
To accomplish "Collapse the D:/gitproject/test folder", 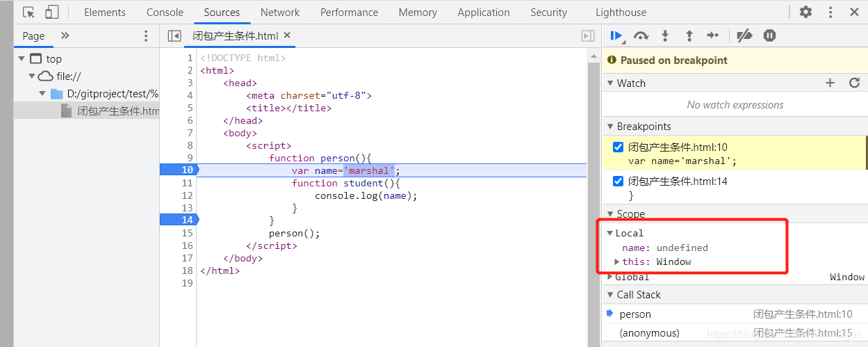I will [x=42, y=94].
